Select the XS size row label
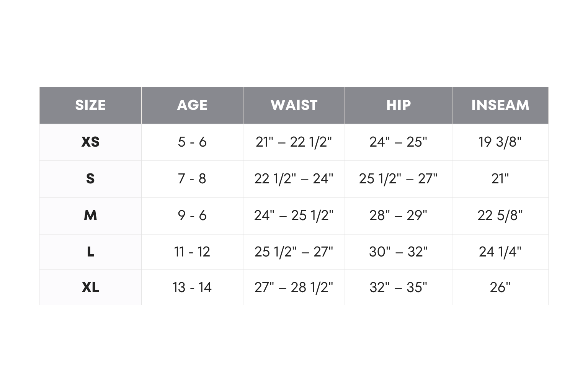The width and height of the screenshot is (588, 392). 90,142
